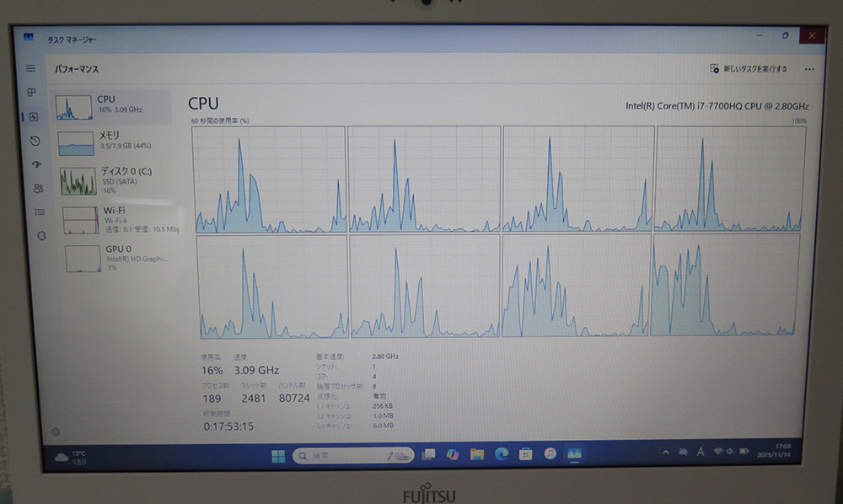Screen dimensions: 843x504
Task: Select the メモリ performance entry
Action: [x=115, y=142]
